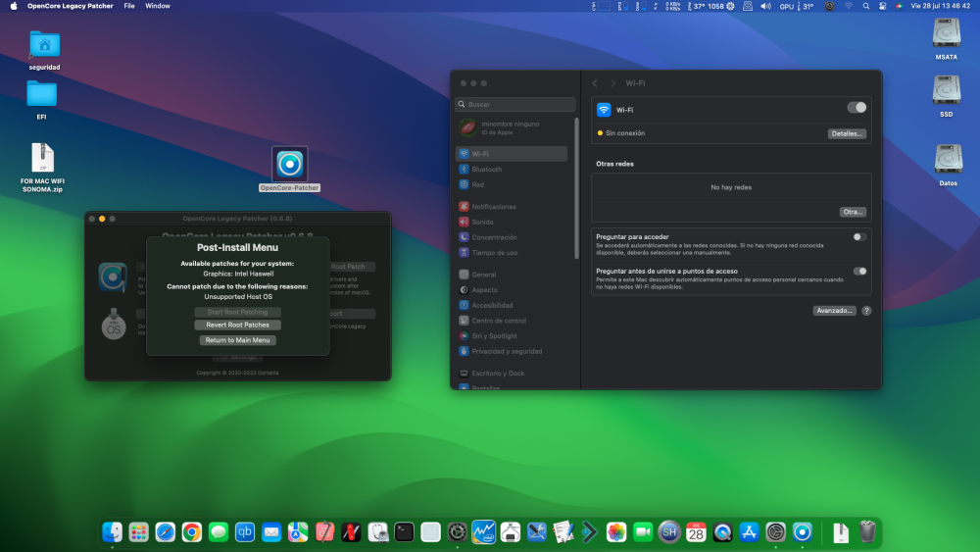The height and width of the screenshot is (552, 980).
Task: Open Control Center in the menu bar
Action: coord(882,6)
